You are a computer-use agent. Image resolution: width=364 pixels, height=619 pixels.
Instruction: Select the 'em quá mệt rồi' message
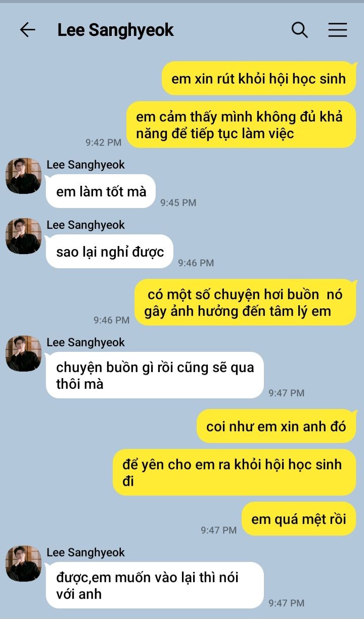click(x=299, y=519)
